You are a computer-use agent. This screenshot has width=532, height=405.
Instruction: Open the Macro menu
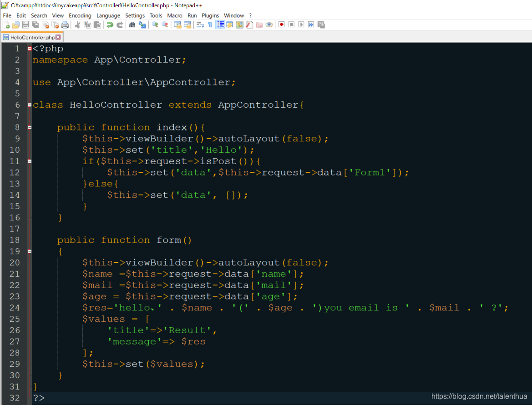[175, 15]
